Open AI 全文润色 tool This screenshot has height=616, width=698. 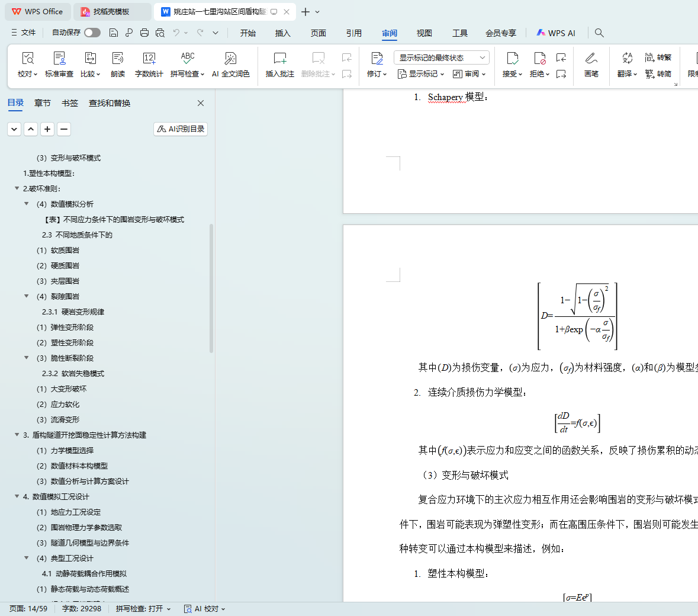pos(230,59)
